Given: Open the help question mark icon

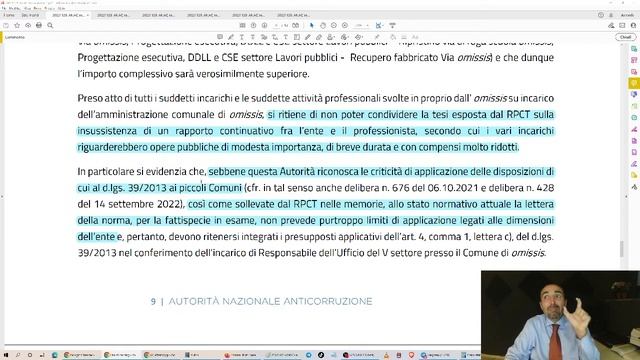Looking at the screenshot, I should (x=601, y=15).
